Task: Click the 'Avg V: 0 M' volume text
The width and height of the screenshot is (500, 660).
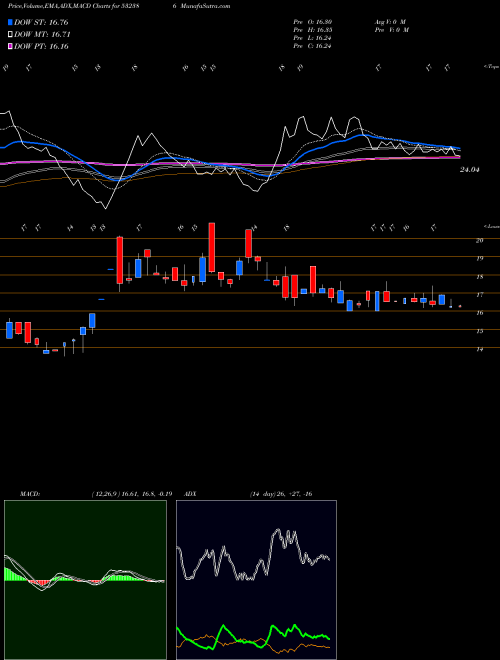Action: pos(389,22)
